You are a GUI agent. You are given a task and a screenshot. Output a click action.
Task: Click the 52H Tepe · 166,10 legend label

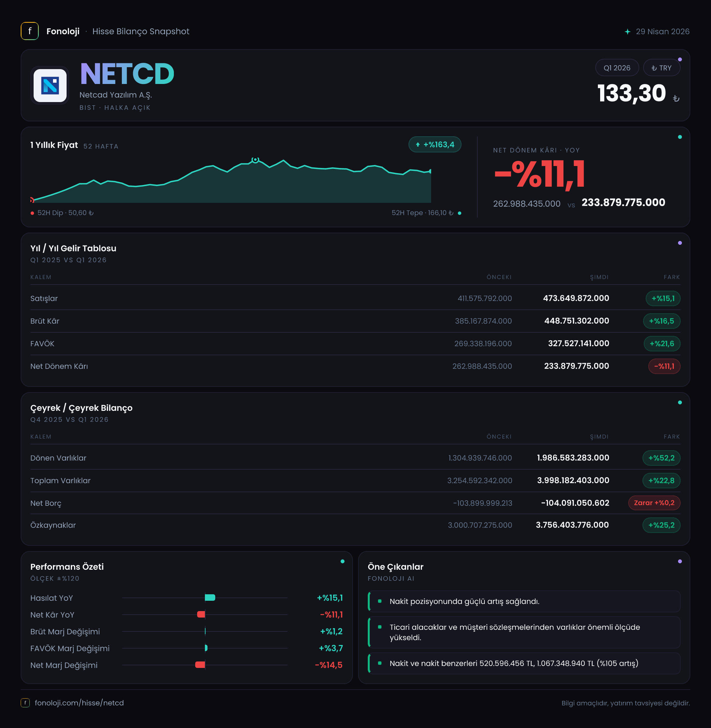click(x=422, y=213)
